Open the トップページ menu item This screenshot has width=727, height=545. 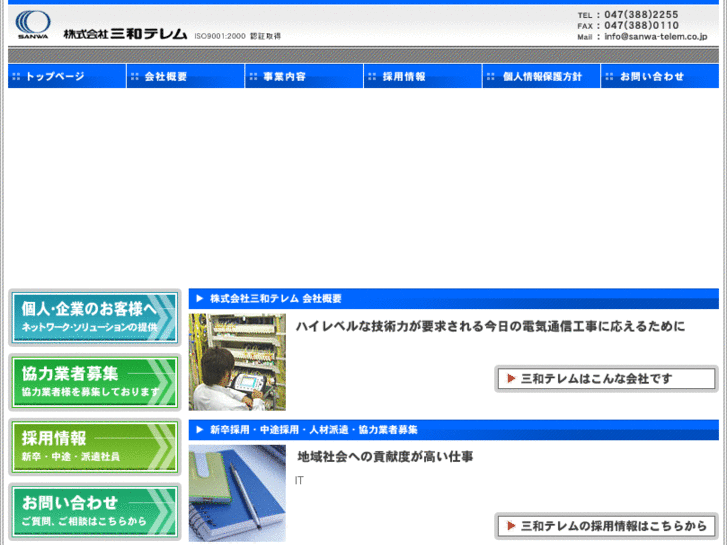67,76
